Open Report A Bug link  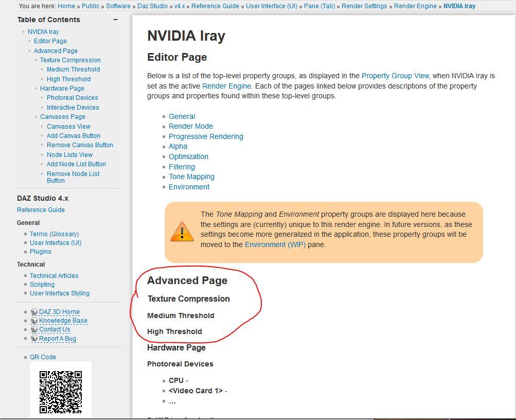58,339
